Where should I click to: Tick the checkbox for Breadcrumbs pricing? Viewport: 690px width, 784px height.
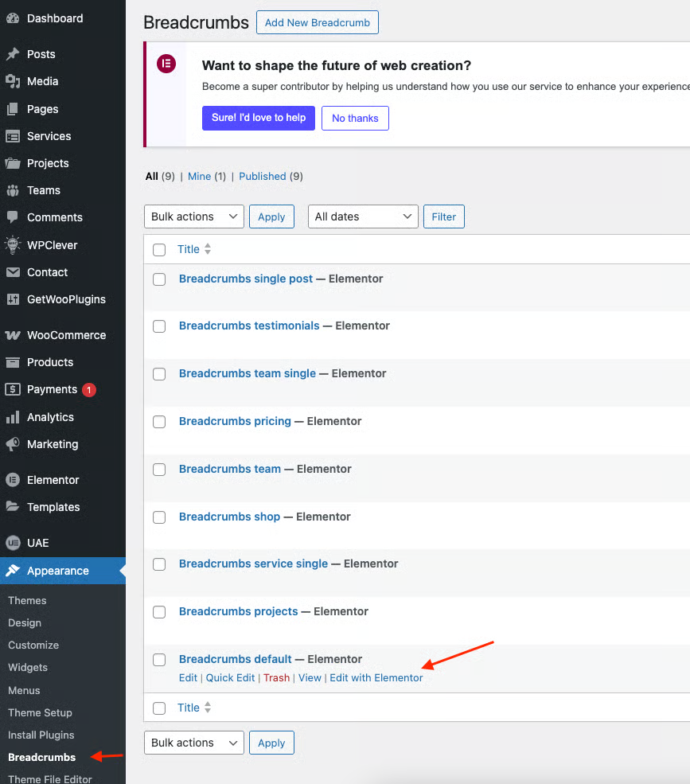coord(159,422)
